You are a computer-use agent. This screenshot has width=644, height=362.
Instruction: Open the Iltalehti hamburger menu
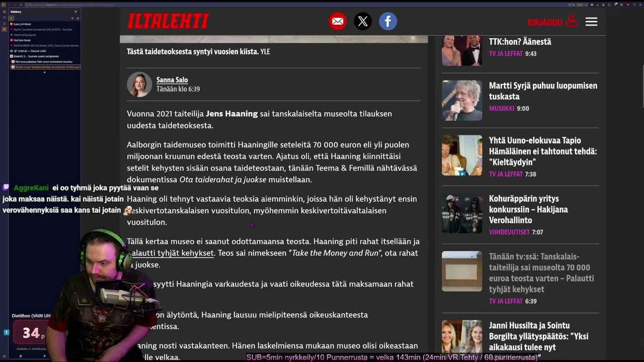point(591,22)
